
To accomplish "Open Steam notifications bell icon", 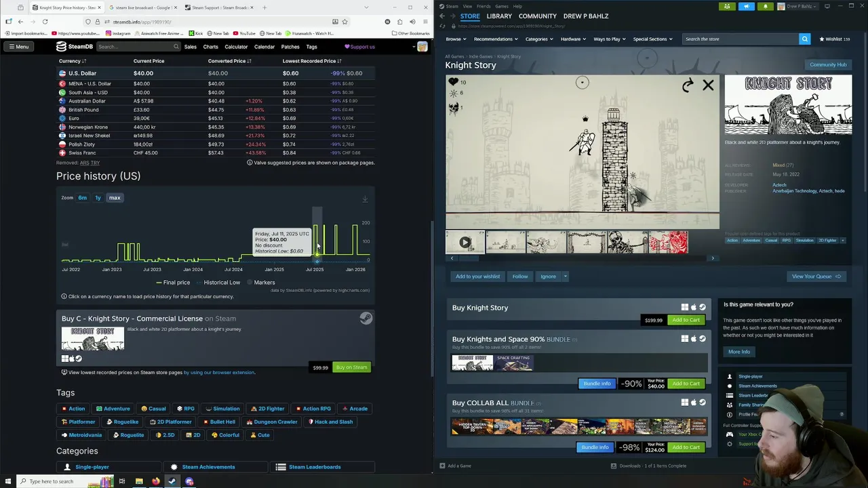I will point(766,6).
